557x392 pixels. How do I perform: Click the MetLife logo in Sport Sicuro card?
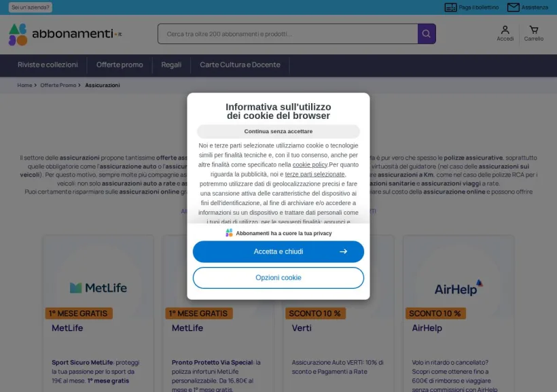pos(98,287)
